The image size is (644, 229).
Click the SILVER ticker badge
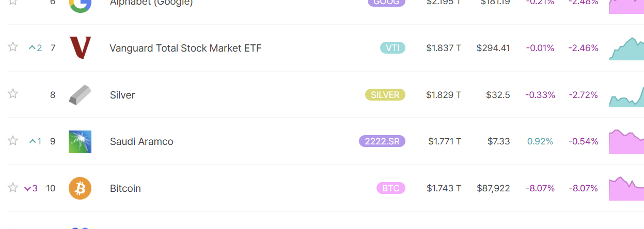[385, 95]
